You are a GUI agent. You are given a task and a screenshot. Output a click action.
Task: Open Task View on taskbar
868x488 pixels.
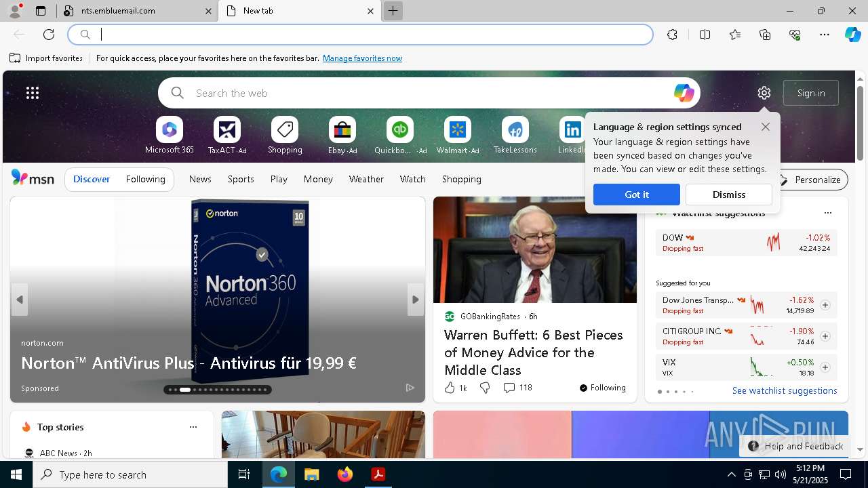pyautogui.click(x=244, y=474)
